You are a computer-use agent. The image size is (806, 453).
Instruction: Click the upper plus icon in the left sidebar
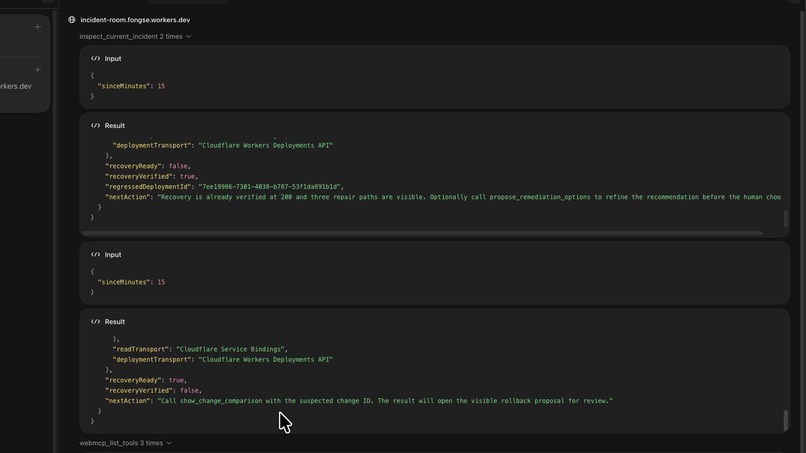coord(38,27)
